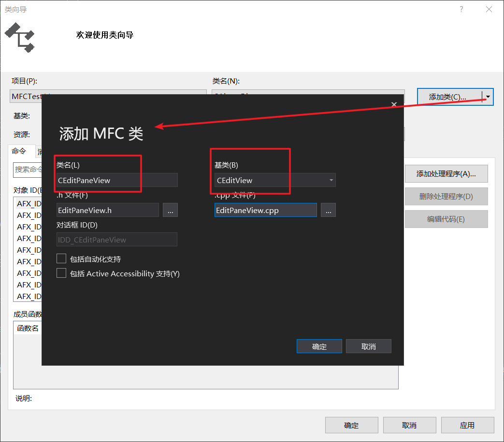Close the Class Wizard window
504x442 pixels.
point(489,9)
